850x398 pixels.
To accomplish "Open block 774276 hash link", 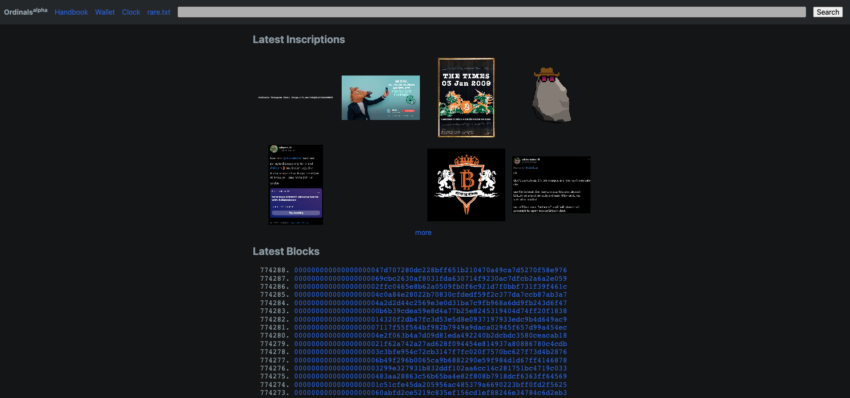I will (430, 368).
